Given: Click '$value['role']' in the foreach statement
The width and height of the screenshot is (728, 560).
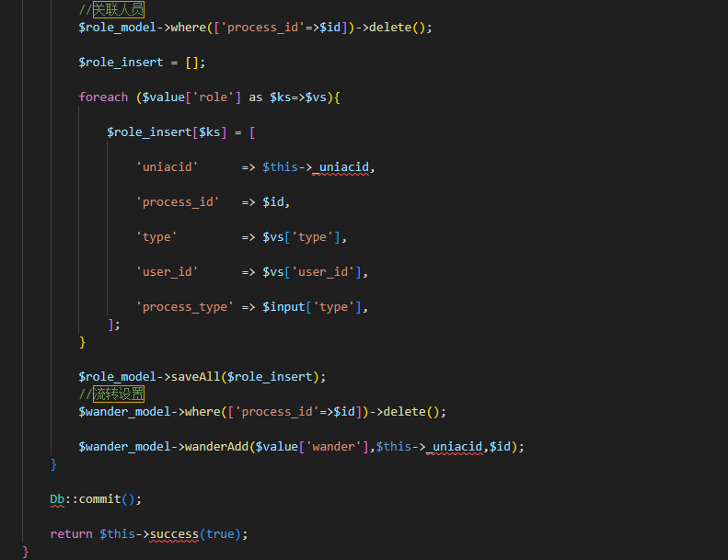Looking at the screenshot, I should pos(191,97).
